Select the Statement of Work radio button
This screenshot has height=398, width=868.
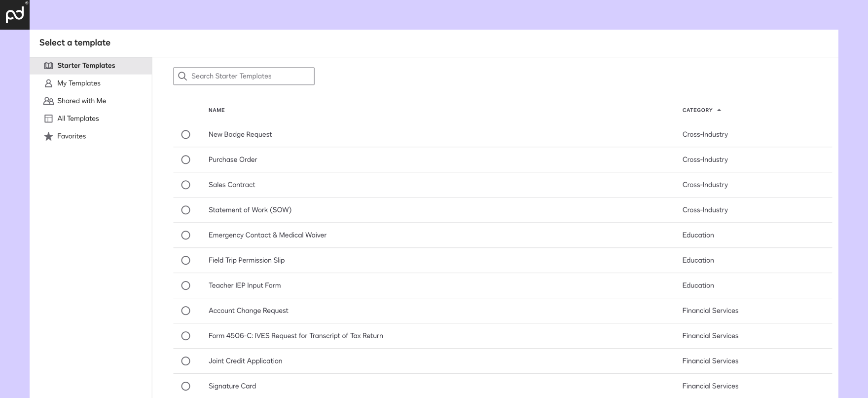tap(185, 210)
